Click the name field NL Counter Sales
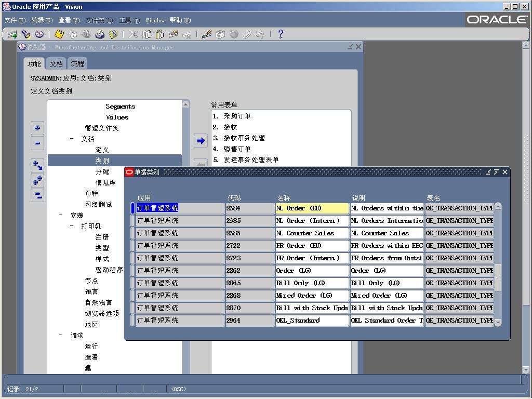Screen dimensions: 532x399 pyautogui.click(x=312, y=233)
